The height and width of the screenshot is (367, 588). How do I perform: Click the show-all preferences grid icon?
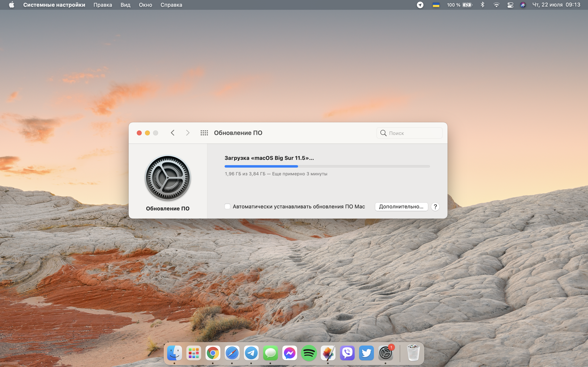(x=204, y=133)
